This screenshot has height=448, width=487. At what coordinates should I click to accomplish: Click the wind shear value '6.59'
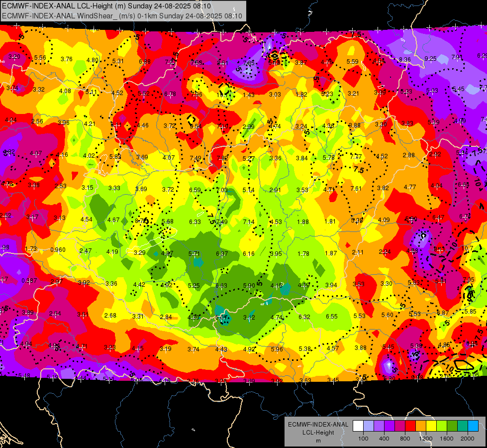coord(195,190)
